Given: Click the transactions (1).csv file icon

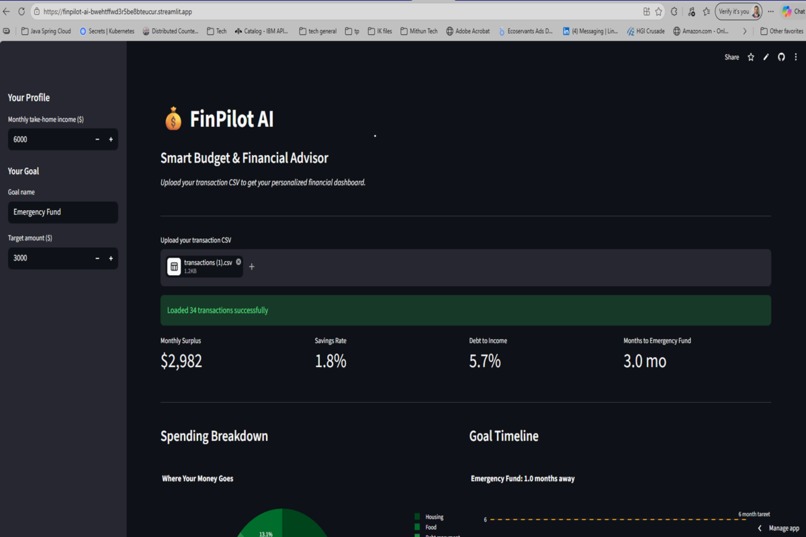Looking at the screenshot, I should click(174, 266).
